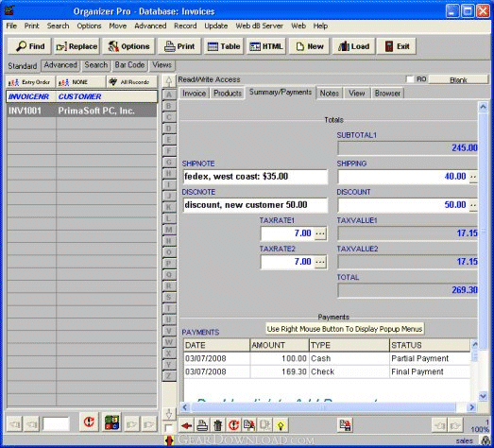
Task: Open the TAXRATE1 ellipsis selector
Action: [x=320, y=233]
